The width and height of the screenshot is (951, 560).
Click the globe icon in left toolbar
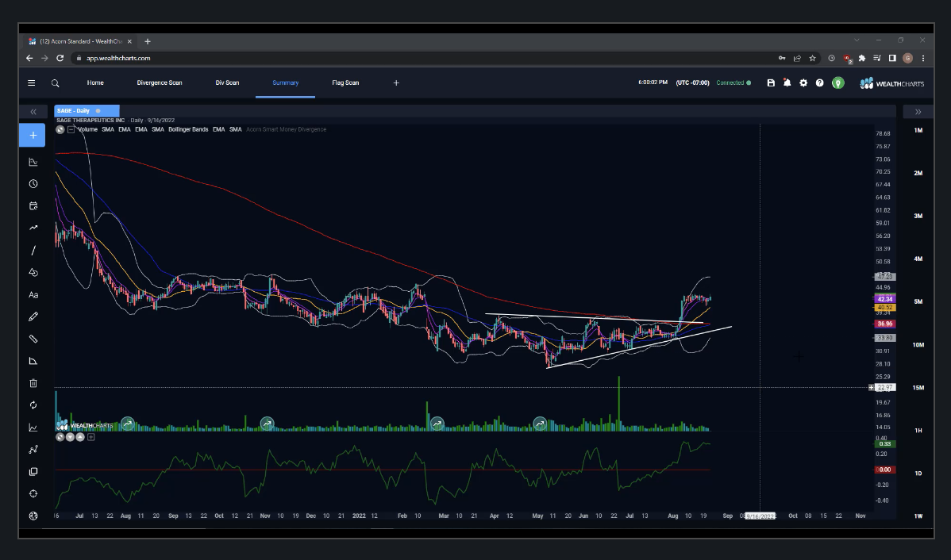click(x=33, y=516)
